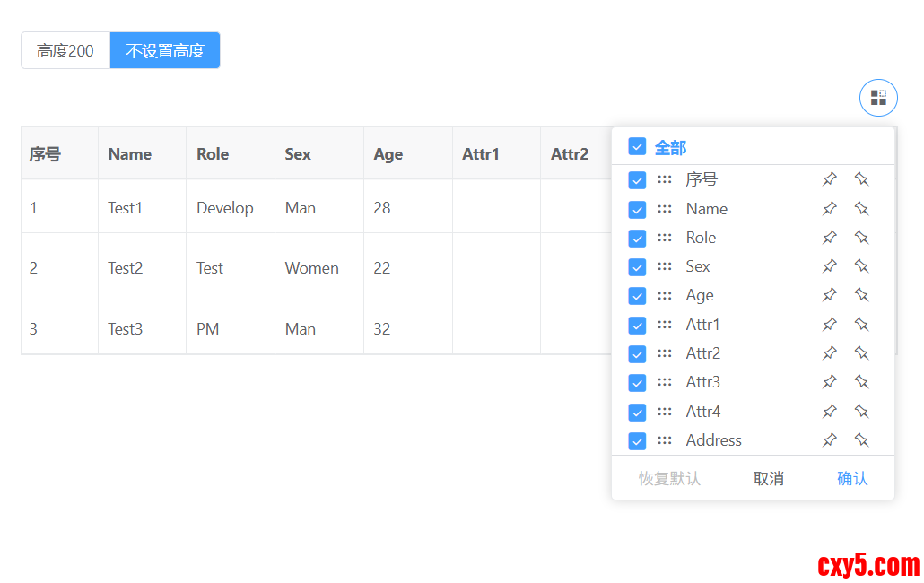Pin the Name column to the left

pyautogui.click(x=830, y=209)
